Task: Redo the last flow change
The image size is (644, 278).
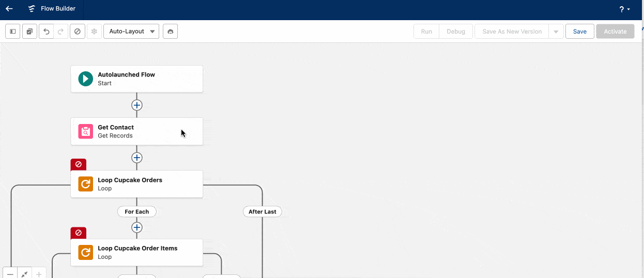Action: [x=60, y=32]
